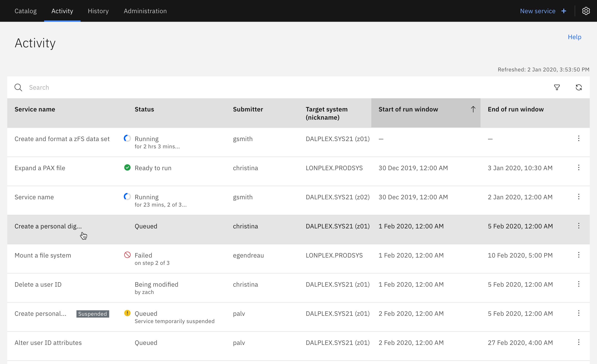Click yellow warning icon on suspended service
This screenshot has height=364, width=597.
point(127,313)
